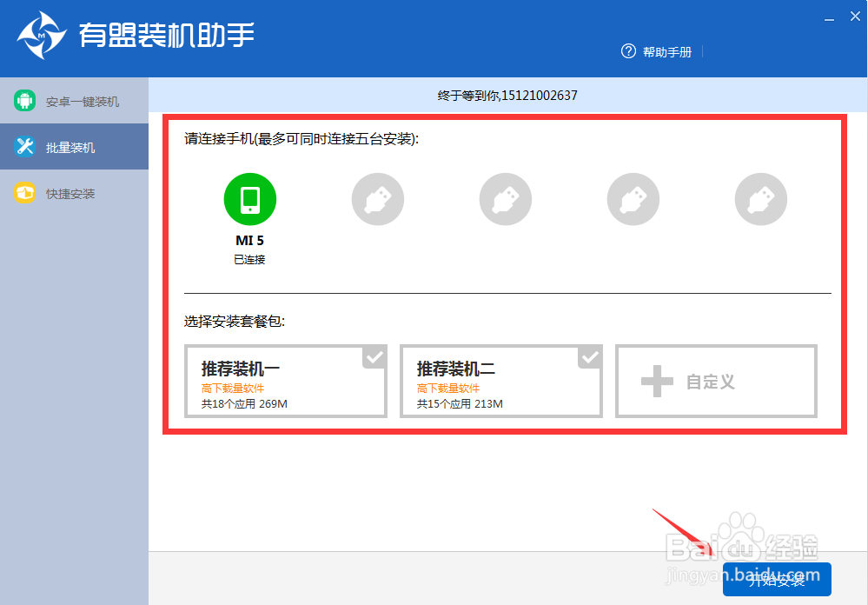Viewport: 868px width, 605px height.
Task: Click the green connected status indicator
Action: (x=249, y=199)
